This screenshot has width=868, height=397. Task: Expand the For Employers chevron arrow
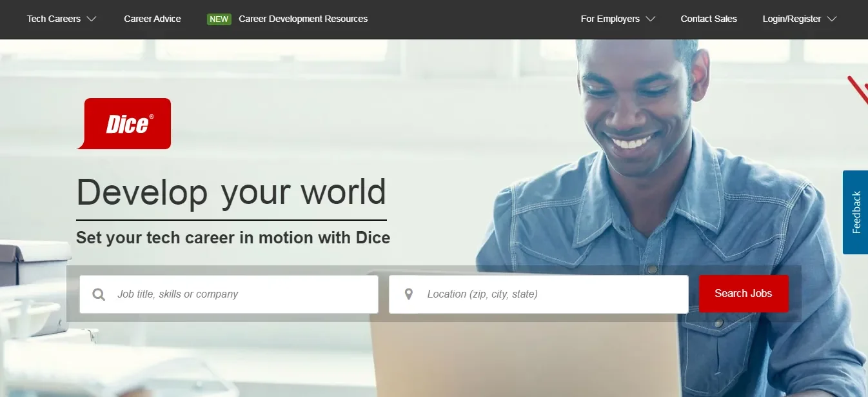pyautogui.click(x=650, y=19)
